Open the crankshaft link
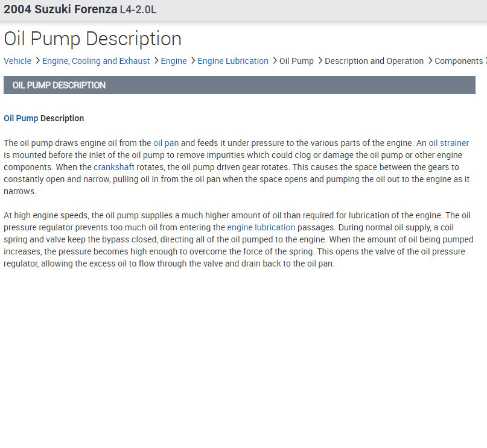Image resolution: width=487 pixels, height=448 pixels. [x=114, y=167]
